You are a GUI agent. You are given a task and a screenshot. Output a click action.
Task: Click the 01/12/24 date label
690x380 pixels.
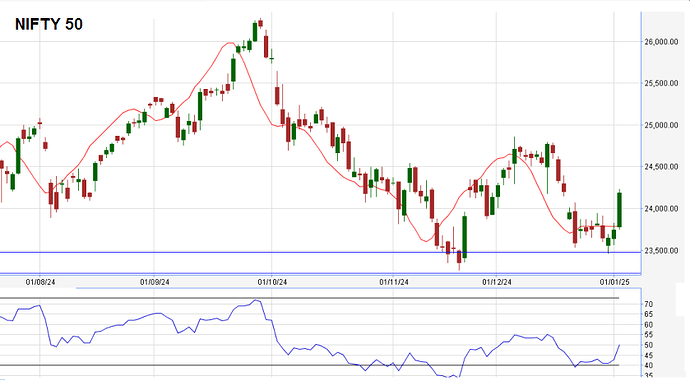point(496,282)
